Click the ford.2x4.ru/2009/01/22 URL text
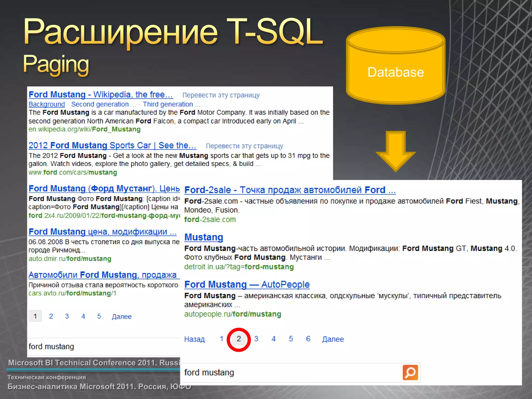The height and width of the screenshot is (399, 532). click(104, 216)
